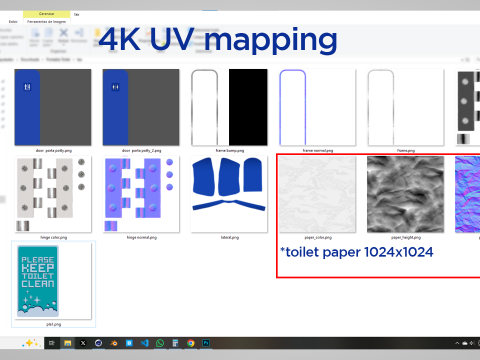Select the paper_color.png thumbnail
This screenshot has width=480, height=360.
coord(317,194)
